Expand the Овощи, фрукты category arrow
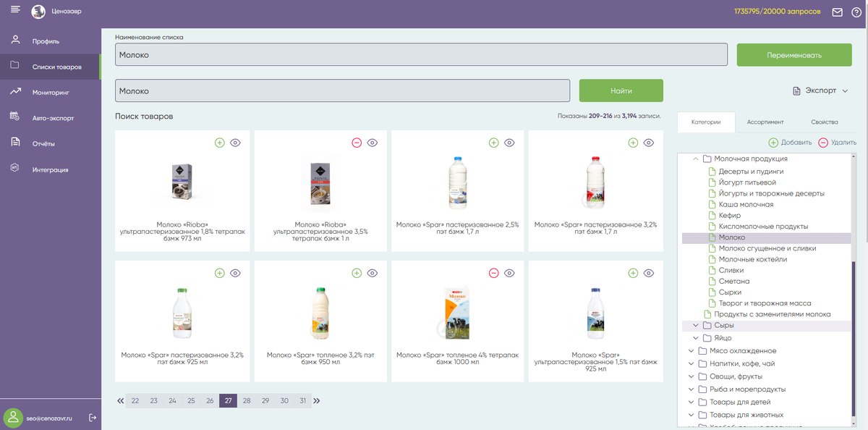The image size is (868, 430). pyautogui.click(x=692, y=376)
